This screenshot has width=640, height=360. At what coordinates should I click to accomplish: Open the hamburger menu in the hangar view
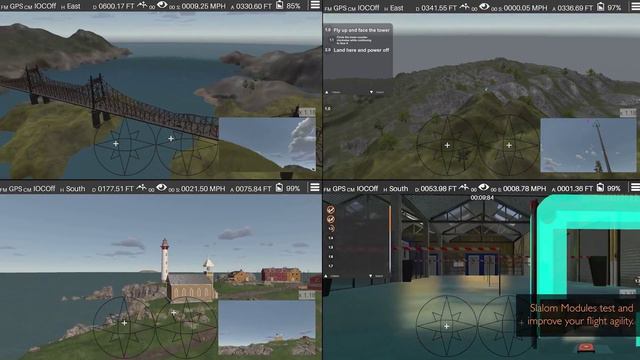[x=636, y=187]
